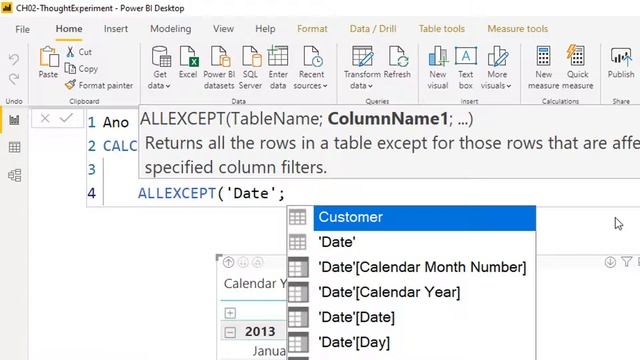Switch to the Modeling tab
The image size is (640, 360).
[171, 29]
